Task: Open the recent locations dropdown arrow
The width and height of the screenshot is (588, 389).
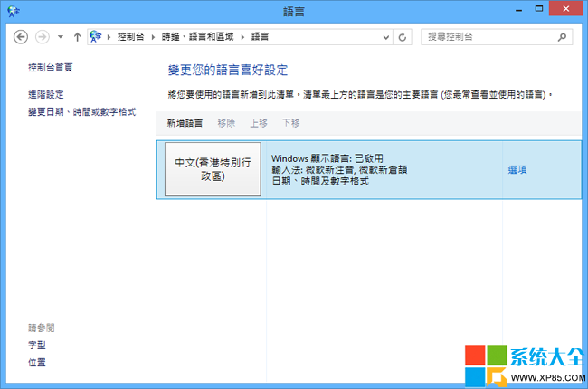Action: [61, 37]
